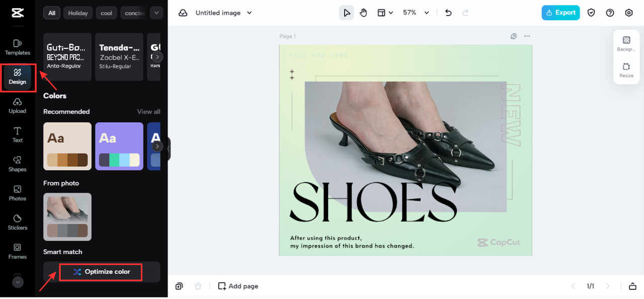Apply the Tenada Stilu-Regular font pairing
644x299 pixels.
click(x=119, y=57)
